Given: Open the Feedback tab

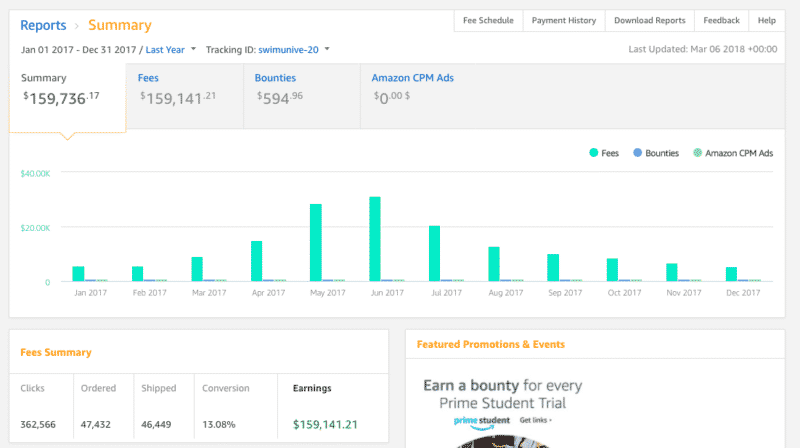Looking at the screenshot, I should click(x=721, y=20).
